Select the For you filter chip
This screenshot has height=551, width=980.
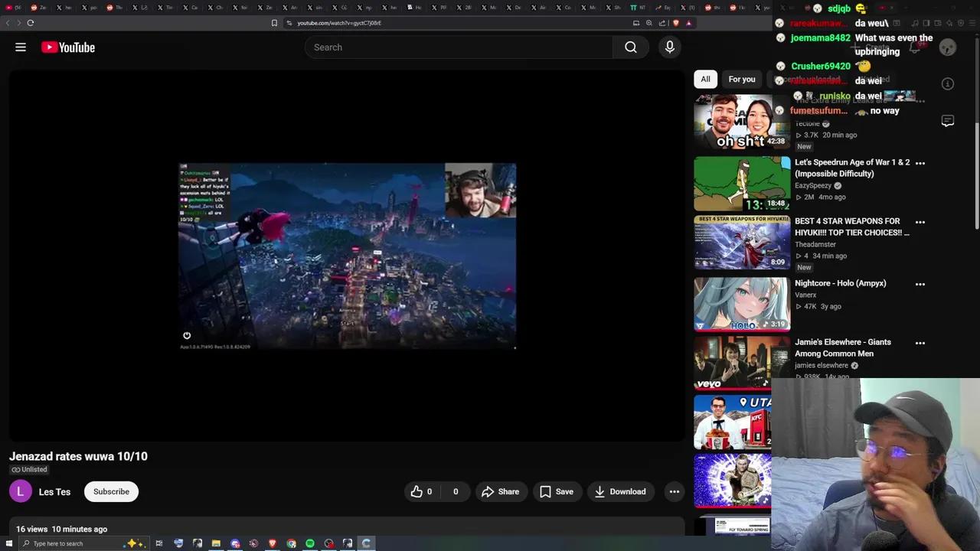click(741, 79)
